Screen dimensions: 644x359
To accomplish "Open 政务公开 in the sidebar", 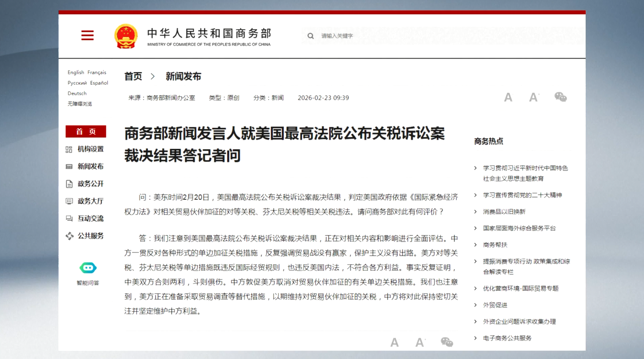I will point(90,184).
